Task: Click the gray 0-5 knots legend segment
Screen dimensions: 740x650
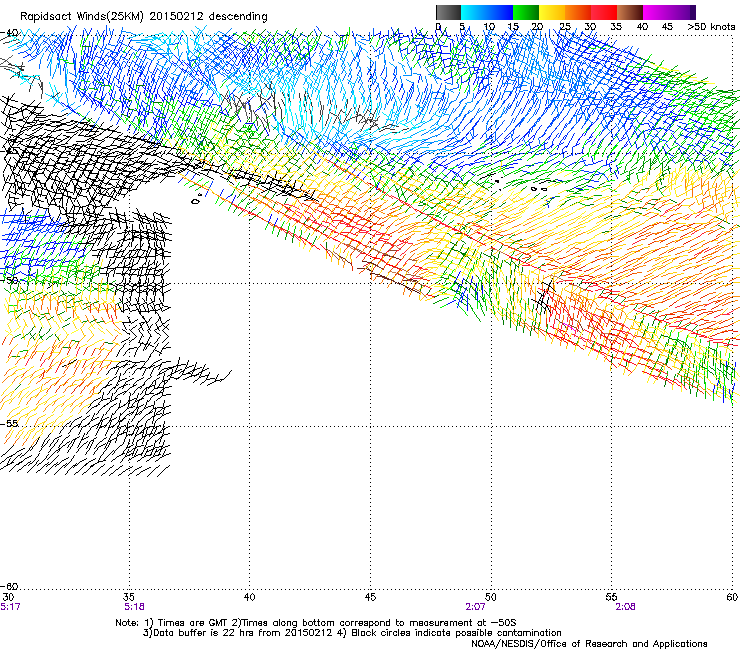Action: (448, 12)
